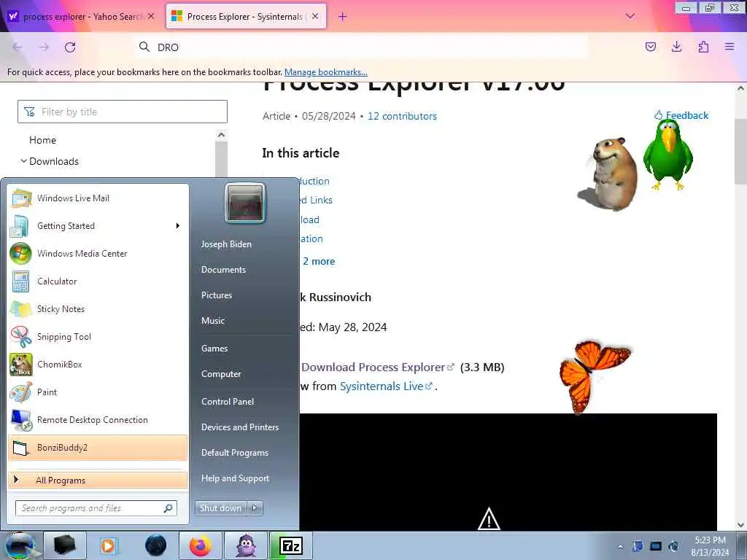List all open tabs dropdown
Viewport: 747px width, 560px height.
tap(630, 16)
